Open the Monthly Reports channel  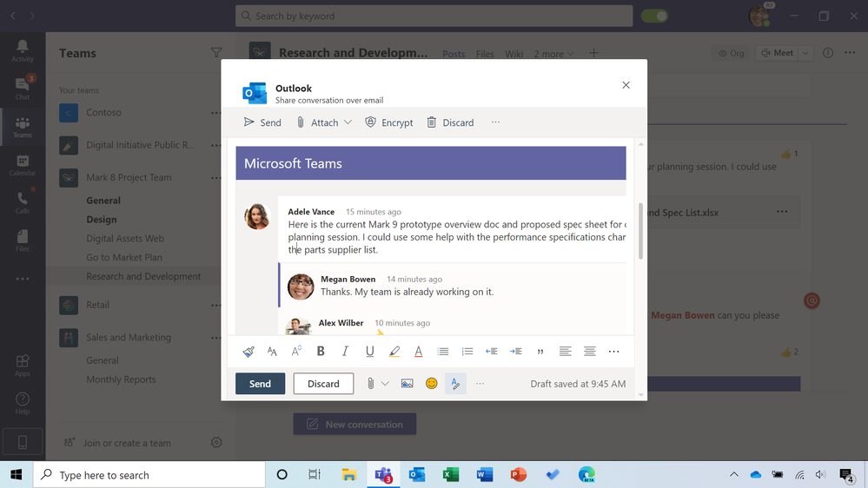[x=121, y=379]
